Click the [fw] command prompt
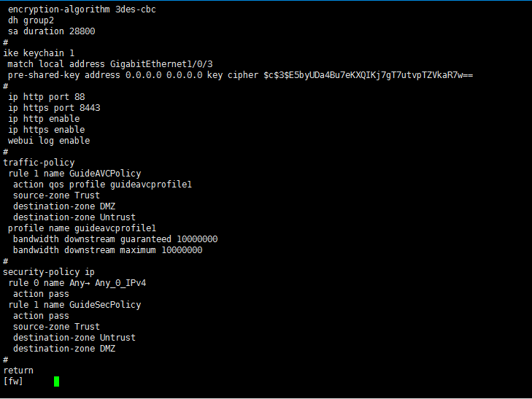 pyautogui.click(x=13, y=381)
